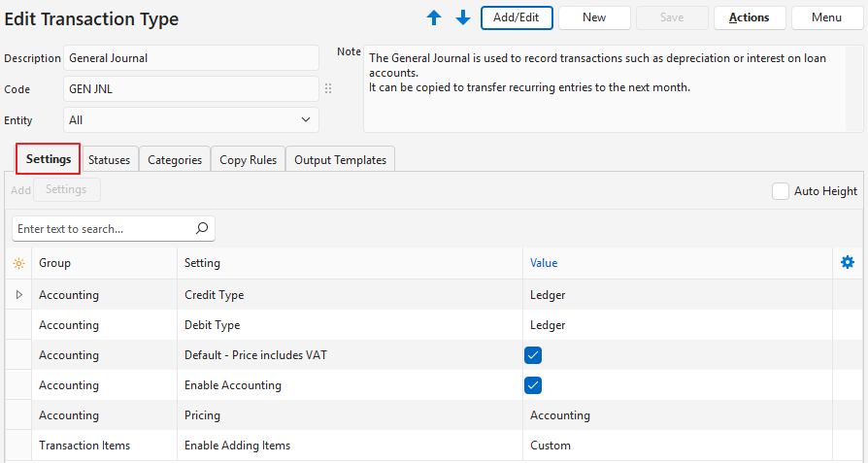Sort by the Value column header

pos(544,263)
